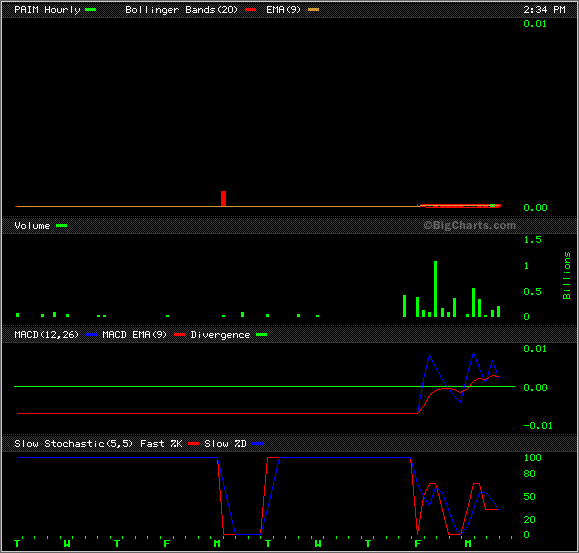
Task: Click the stochastic 100 axis value
Action: tap(532, 458)
